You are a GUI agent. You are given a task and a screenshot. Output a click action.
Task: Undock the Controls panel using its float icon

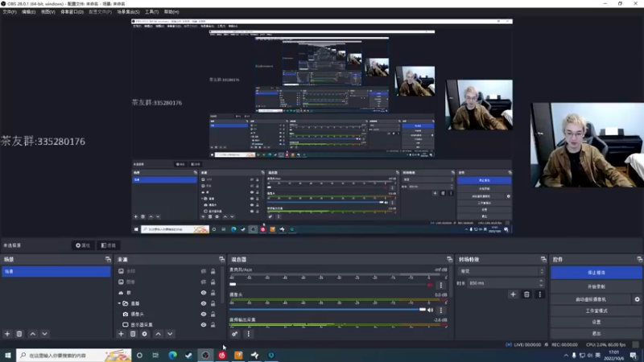click(639, 259)
